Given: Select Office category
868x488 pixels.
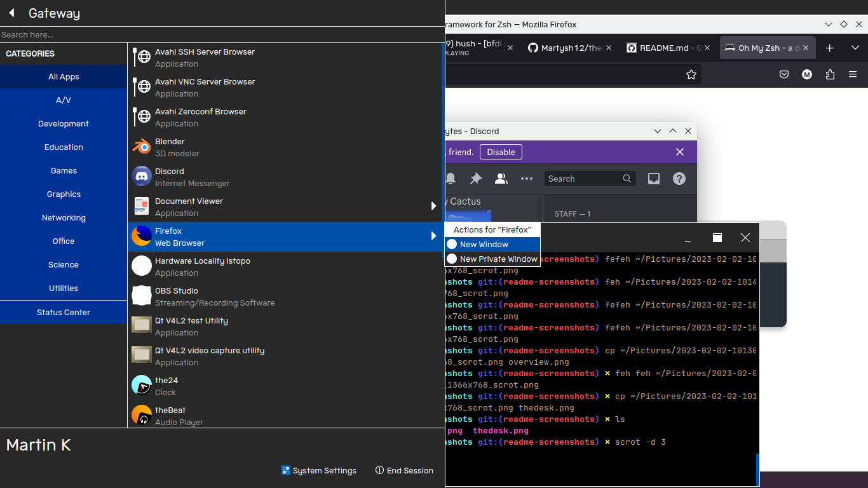Looking at the screenshot, I should pyautogui.click(x=64, y=241).
